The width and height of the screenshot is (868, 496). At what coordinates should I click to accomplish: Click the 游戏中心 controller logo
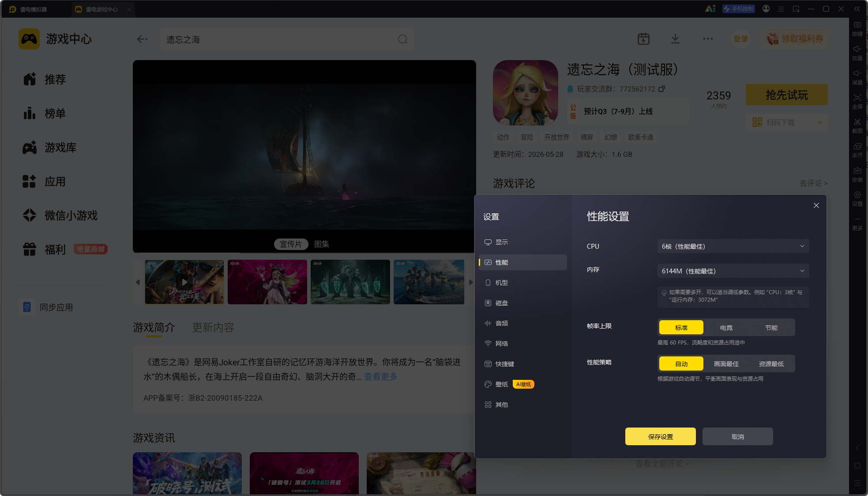click(29, 39)
